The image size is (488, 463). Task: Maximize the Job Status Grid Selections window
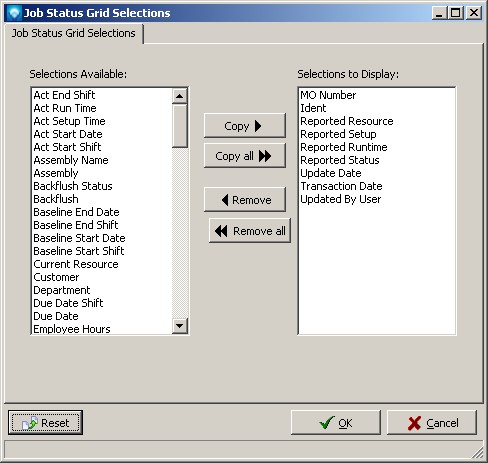coord(456,13)
